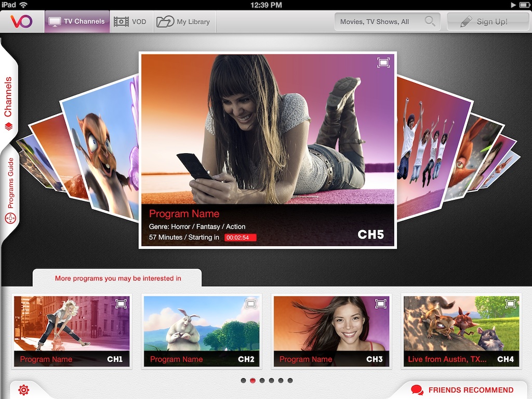Switch to the VOD tab
Image resolution: width=532 pixels, height=399 pixels.
point(130,22)
